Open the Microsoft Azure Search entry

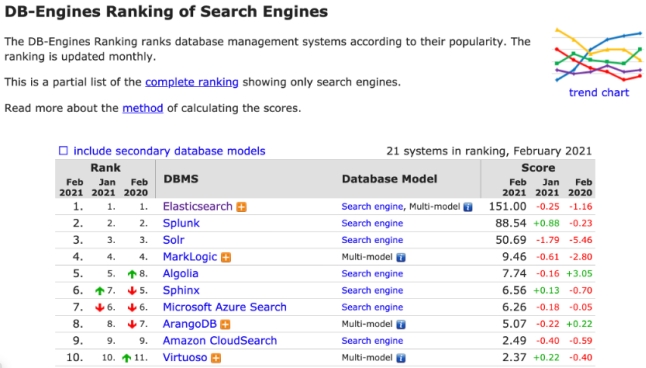[225, 307]
